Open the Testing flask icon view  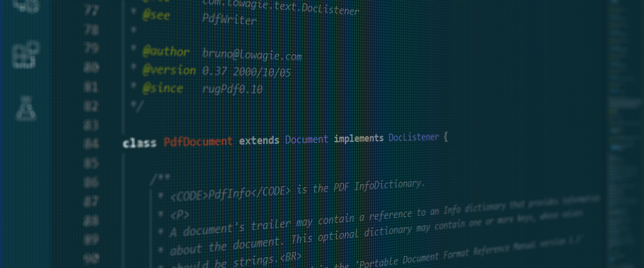coord(25,109)
